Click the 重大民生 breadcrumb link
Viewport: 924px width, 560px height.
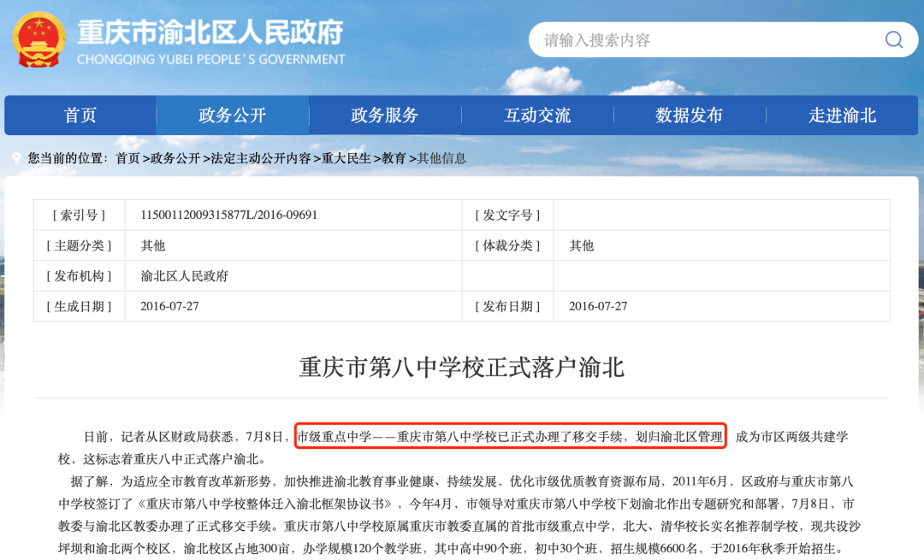point(346,158)
